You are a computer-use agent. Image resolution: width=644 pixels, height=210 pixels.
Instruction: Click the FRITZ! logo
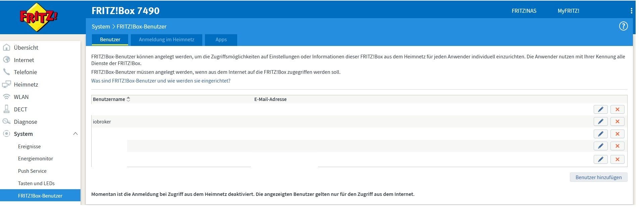coord(38,17)
